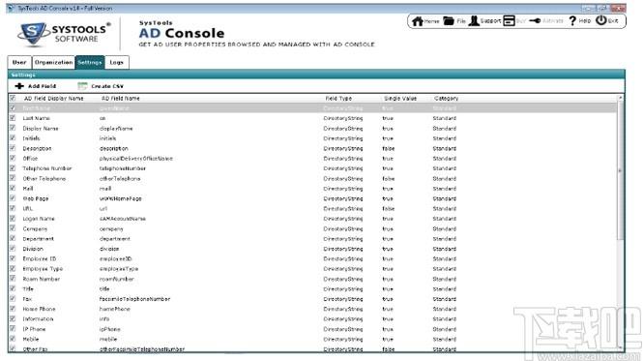Click the Support label in toolbar

[491, 21]
